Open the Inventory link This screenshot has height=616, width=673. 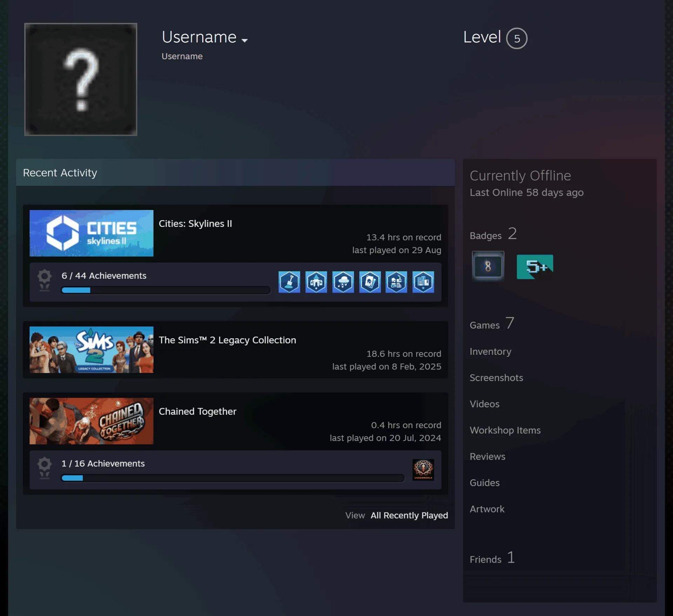coord(490,351)
